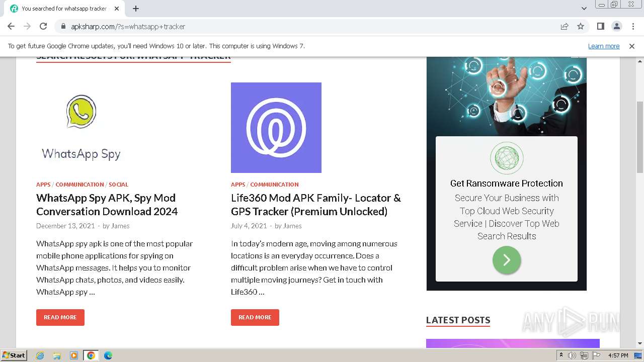Viewport: 644px width, 362px height.
Task: Open December 13, 2021 date link
Action: [x=65, y=226]
